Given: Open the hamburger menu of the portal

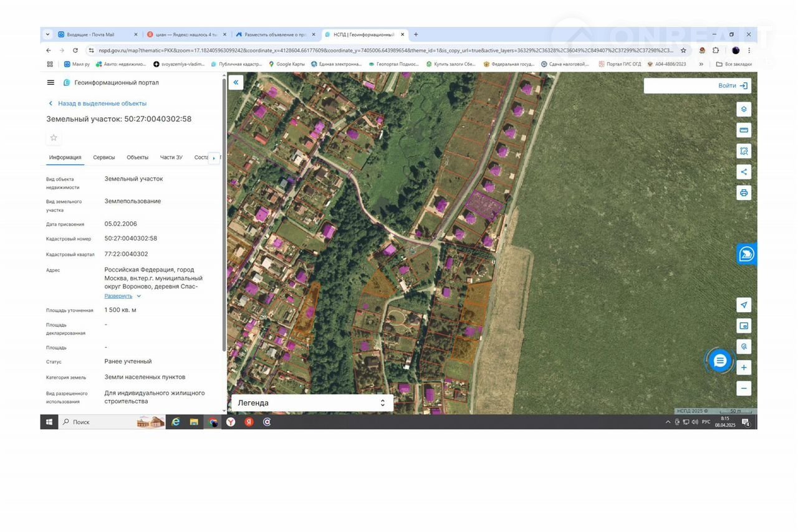Looking at the screenshot, I should click(x=50, y=82).
